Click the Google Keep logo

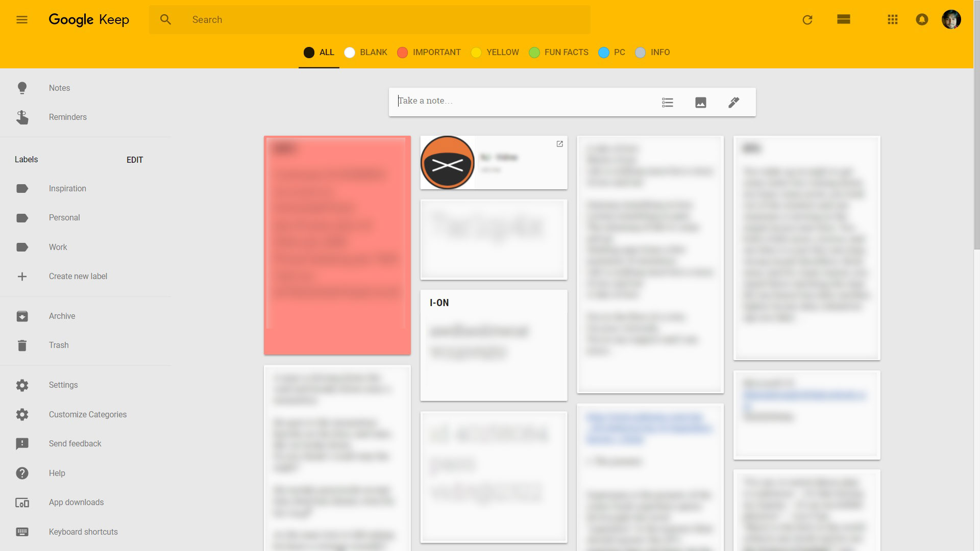89,20
